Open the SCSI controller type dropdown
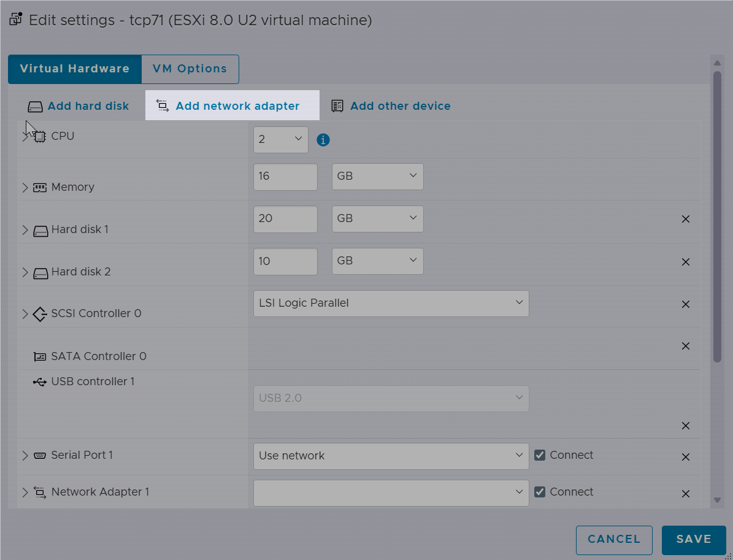Image resolution: width=733 pixels, height=560 pixels. pyautogui.click(x=391, y=304)
